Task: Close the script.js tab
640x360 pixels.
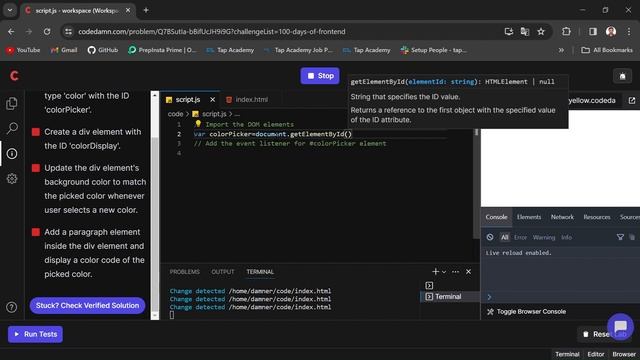Action: 212,100
